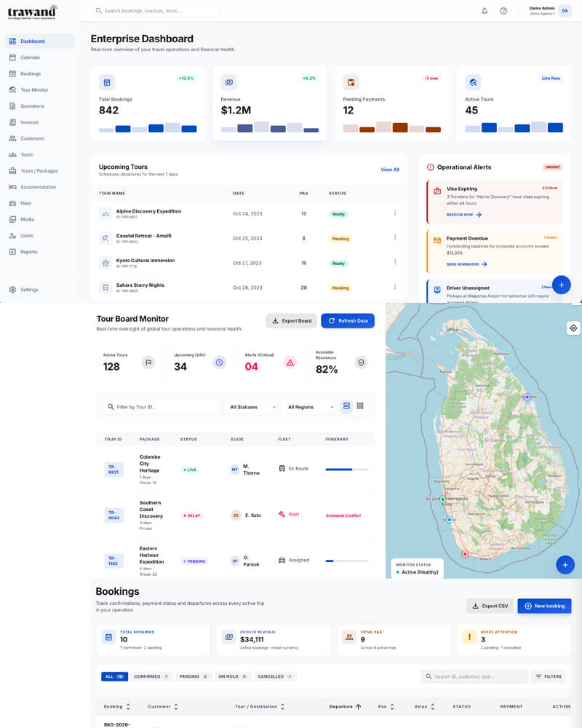Screen dimensions: 582x728
Task: Switch to list view layout
Action: coord(347,406)
